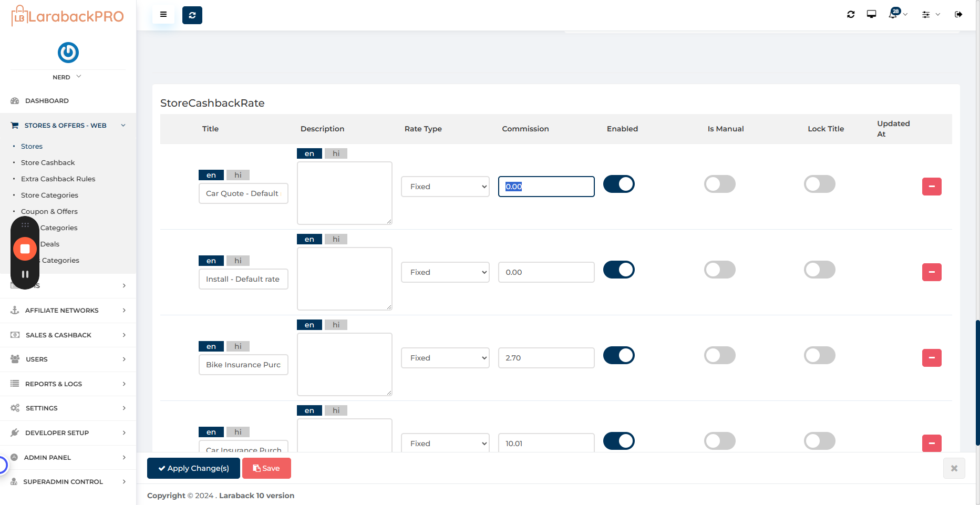Remove the Bike Insurance Purc row
Viewport: 980px width, 505px height.
pos(932,358)
